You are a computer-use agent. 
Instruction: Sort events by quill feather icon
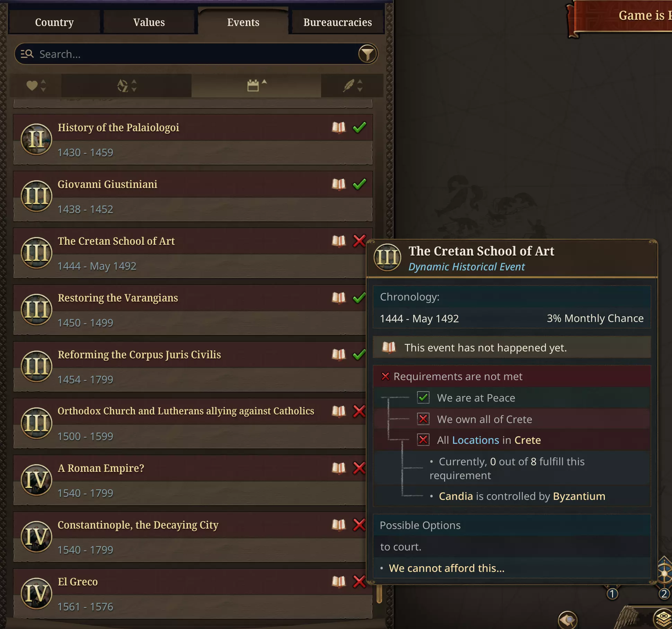[x=352, y=86]
